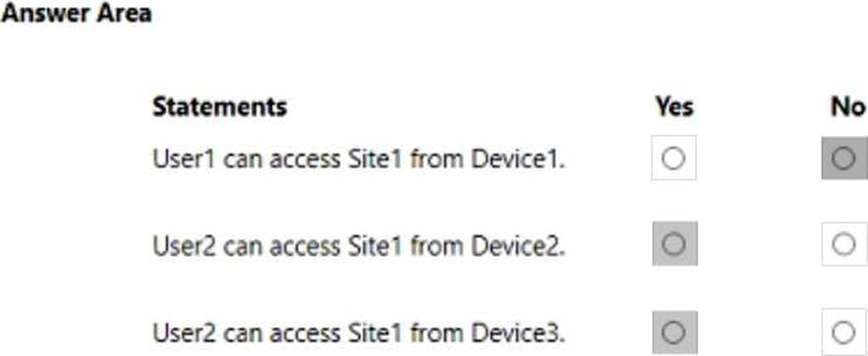The width and height of the screenshot is (868, 356).
Task: Click Site1 in the Device3 statement
Action: pyautogui.click(x=374, y=333)
